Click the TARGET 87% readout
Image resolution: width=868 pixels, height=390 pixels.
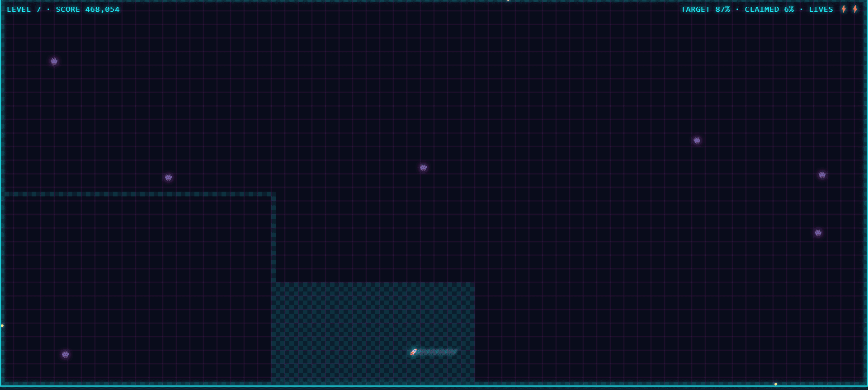point(705,9)
